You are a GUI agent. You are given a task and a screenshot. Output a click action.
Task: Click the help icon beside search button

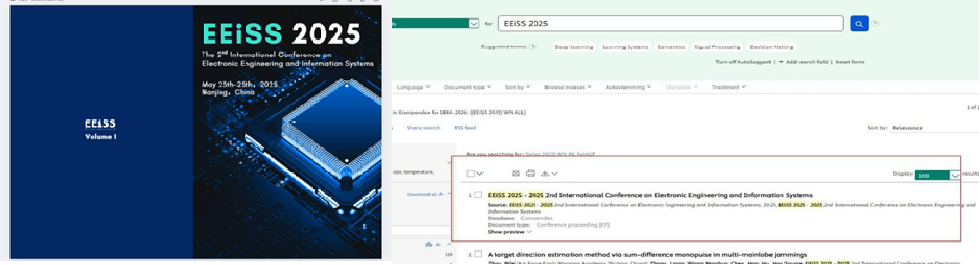(x=875, y=23)
